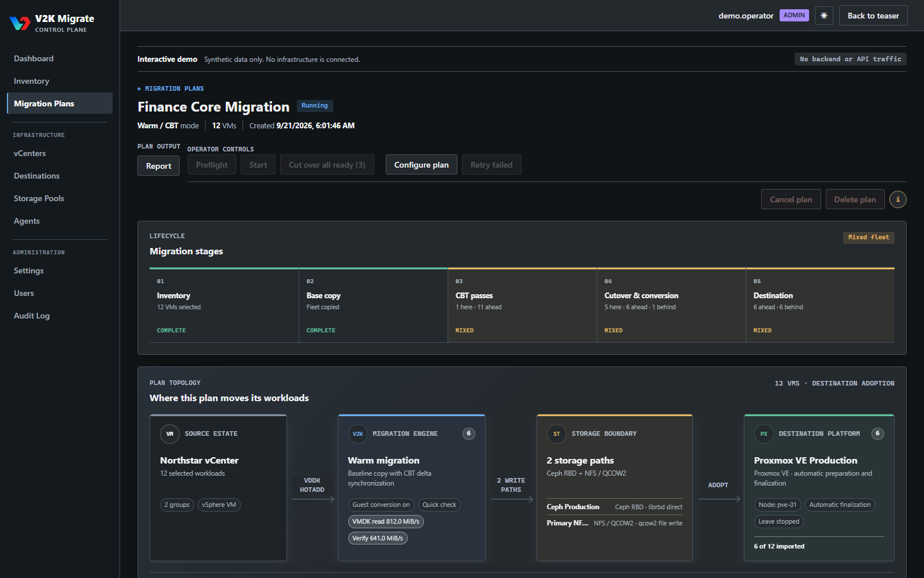This screenshot has height=578, width=924.
Task: Open Storage Pools page
Action: 59,198
